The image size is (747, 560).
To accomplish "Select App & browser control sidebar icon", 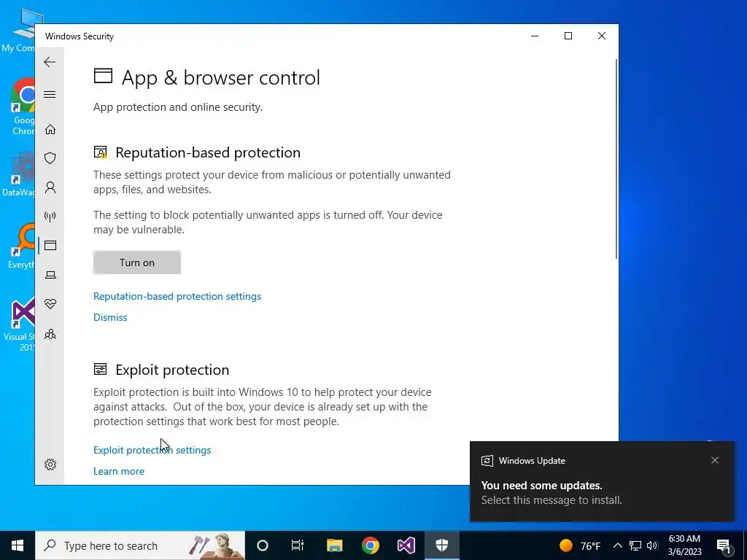I will tap(50, 245).
